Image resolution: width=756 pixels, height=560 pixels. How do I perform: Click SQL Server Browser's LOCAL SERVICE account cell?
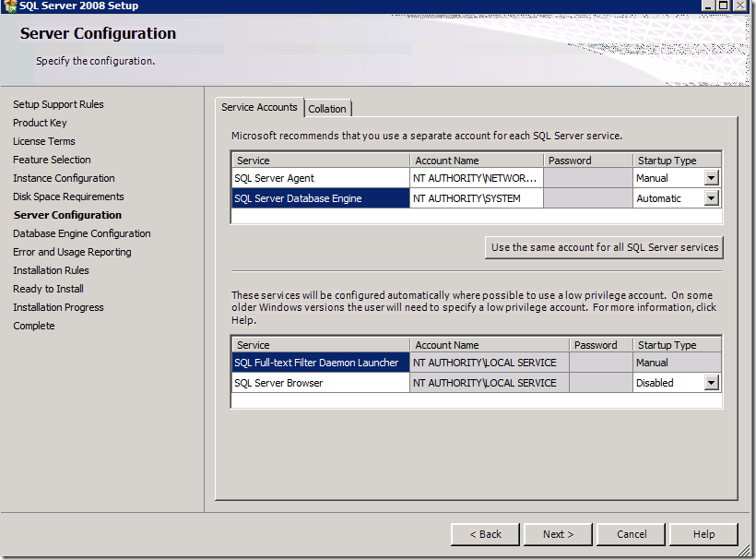pyautogui.click(x=490, y=383)
